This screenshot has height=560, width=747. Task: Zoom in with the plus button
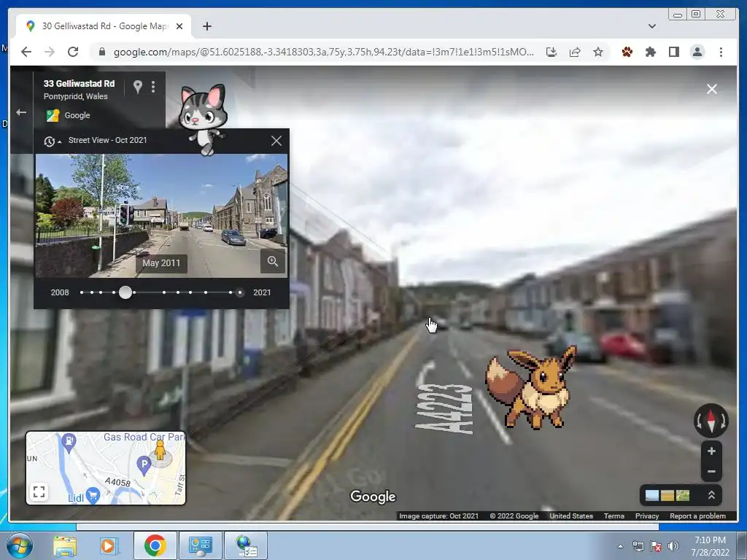pos(711,451)
